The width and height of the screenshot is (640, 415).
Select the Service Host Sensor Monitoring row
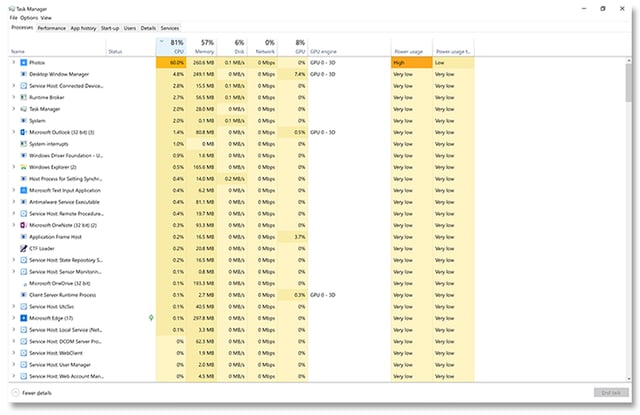(242, 272)
